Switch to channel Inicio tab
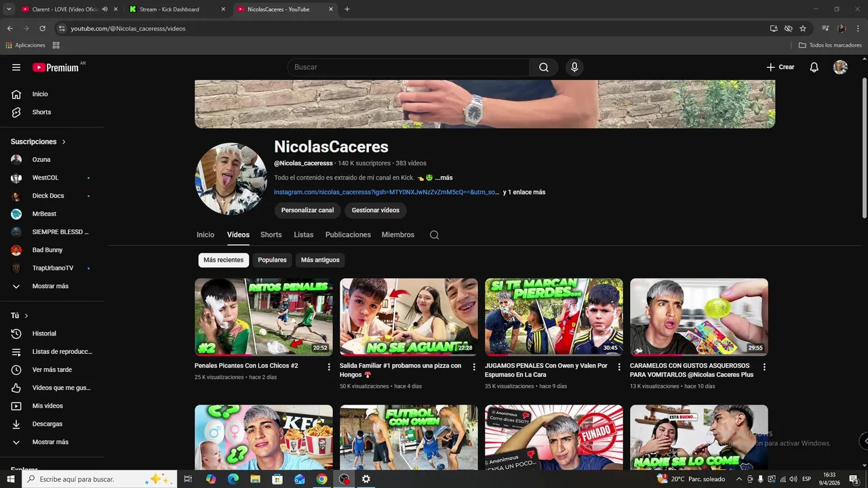This screenshot has width=868, height=488. pos(205,235)
